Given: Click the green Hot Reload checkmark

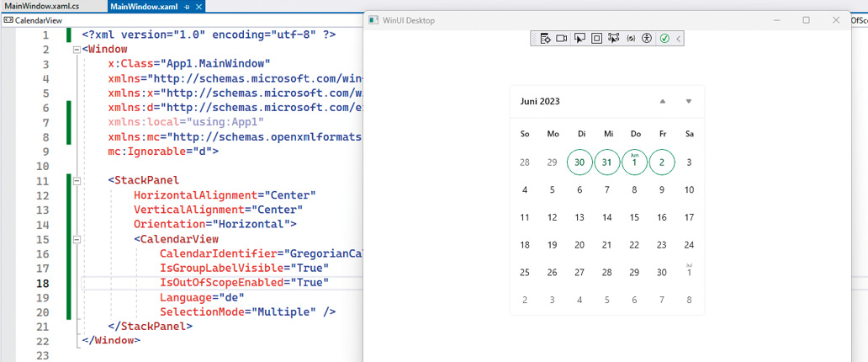Looking at the screenshot, I should tap(664, 38).
